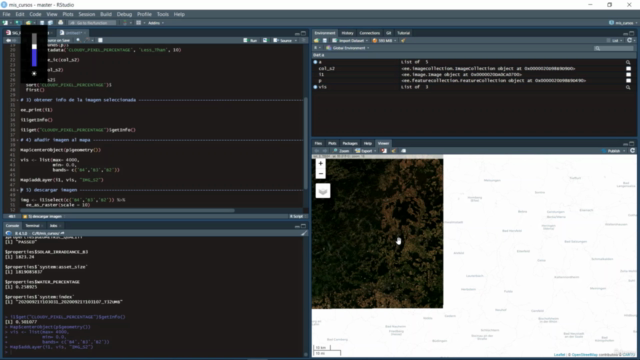The height and width of the screenshot is (360, 640).
Task: Click the clear all viewer items broom
Action: click(394, 151)
